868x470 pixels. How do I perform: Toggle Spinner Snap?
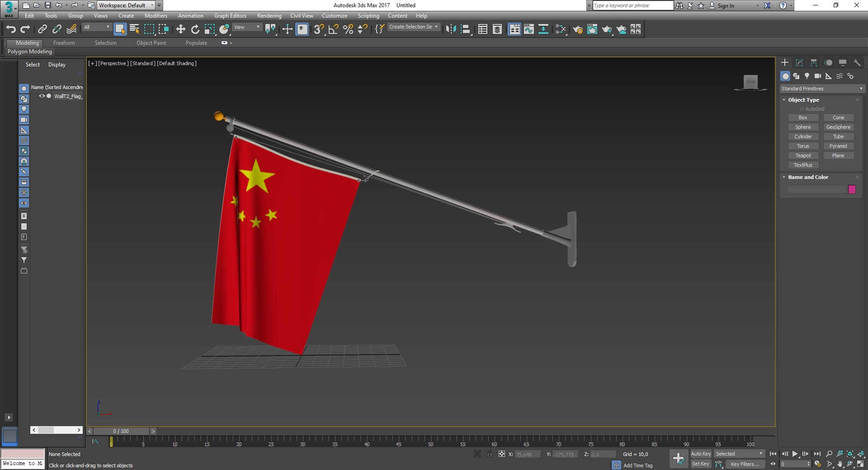click(x=362, y=29)
